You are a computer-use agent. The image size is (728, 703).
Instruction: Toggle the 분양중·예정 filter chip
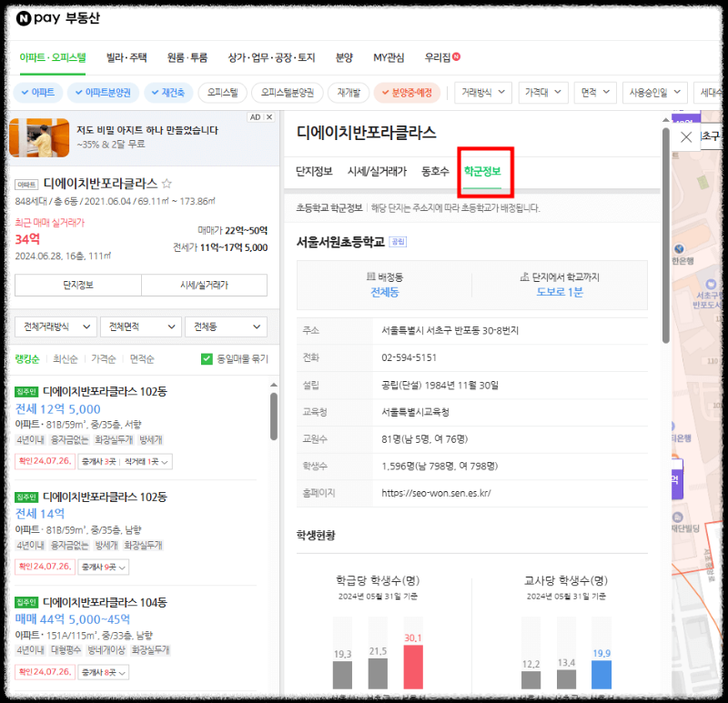(407, 93)
